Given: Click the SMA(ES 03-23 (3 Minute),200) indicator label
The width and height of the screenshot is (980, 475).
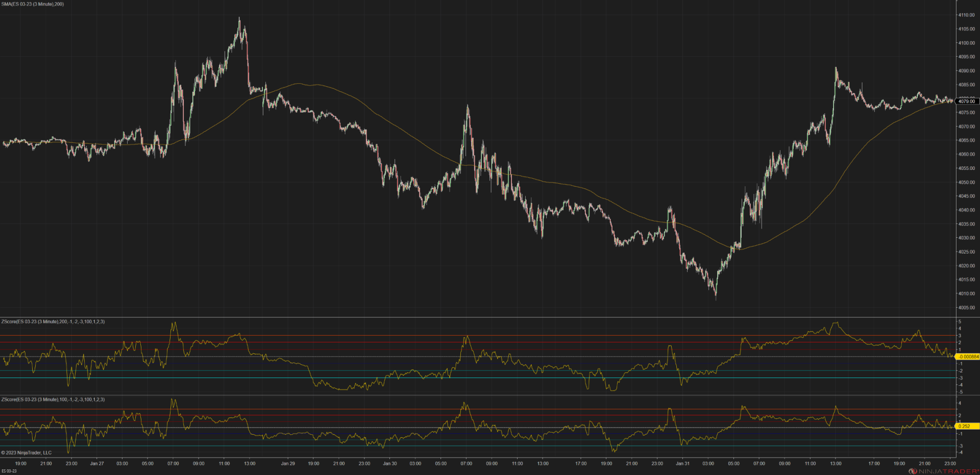Looking at the screenshot, I should coord(33,4).
